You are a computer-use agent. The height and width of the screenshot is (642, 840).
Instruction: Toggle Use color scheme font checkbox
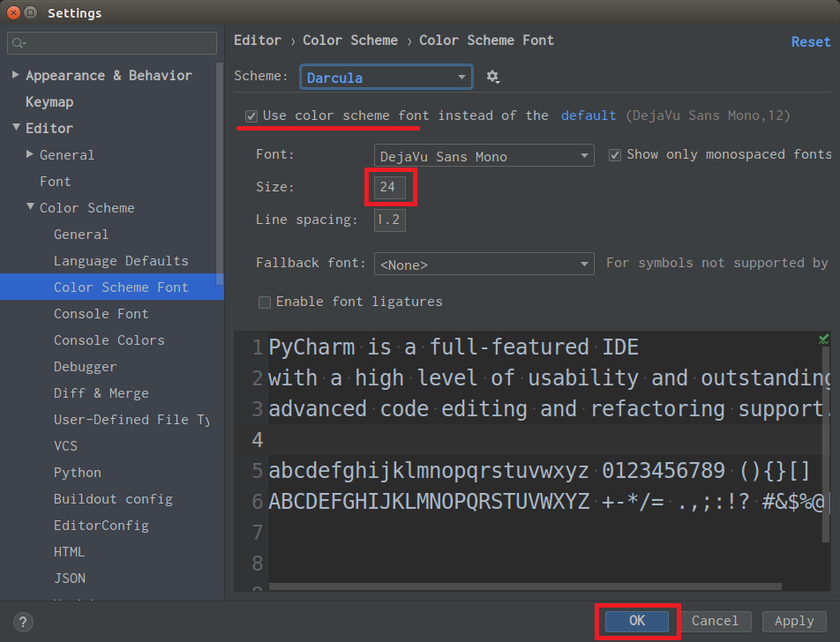coord(251,116)
